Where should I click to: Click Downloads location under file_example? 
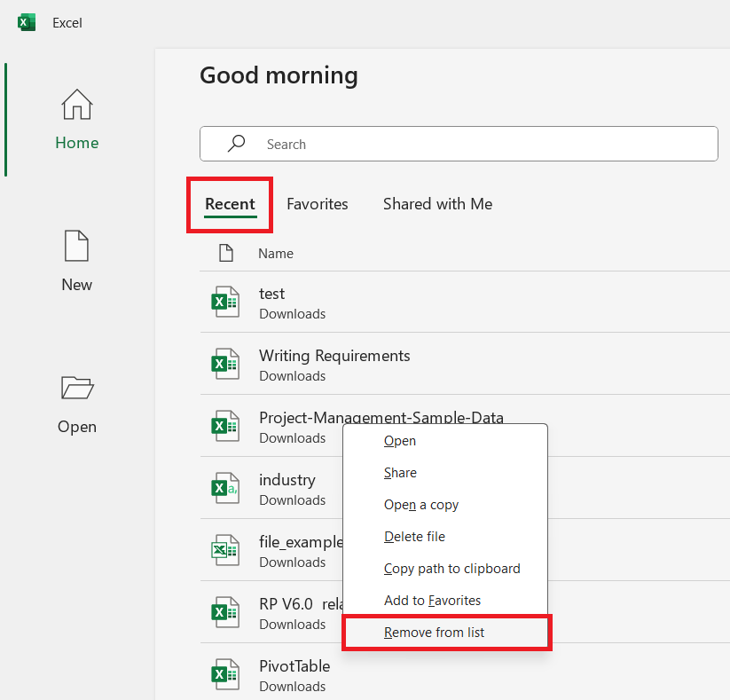click(293, 562)
